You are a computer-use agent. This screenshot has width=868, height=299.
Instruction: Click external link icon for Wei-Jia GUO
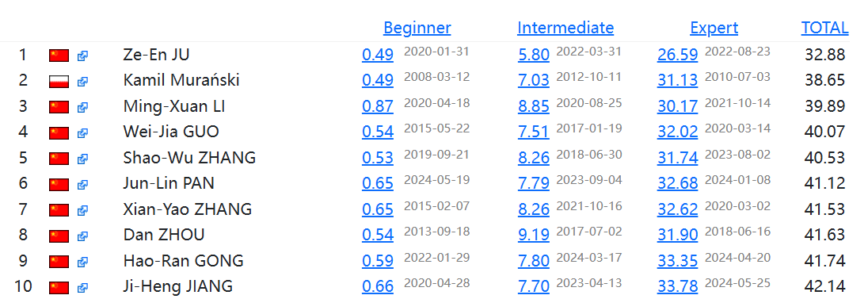click(x=82, y=133)
